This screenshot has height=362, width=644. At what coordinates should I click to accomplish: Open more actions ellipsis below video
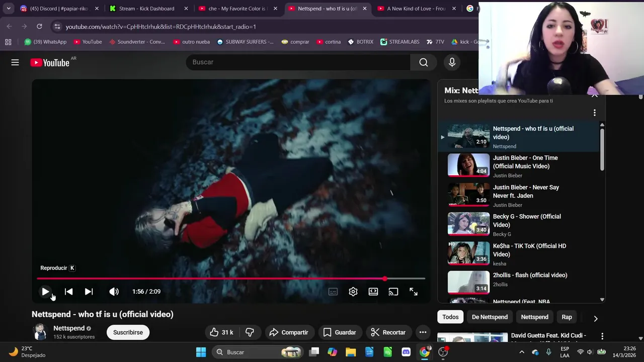point(423,332)
